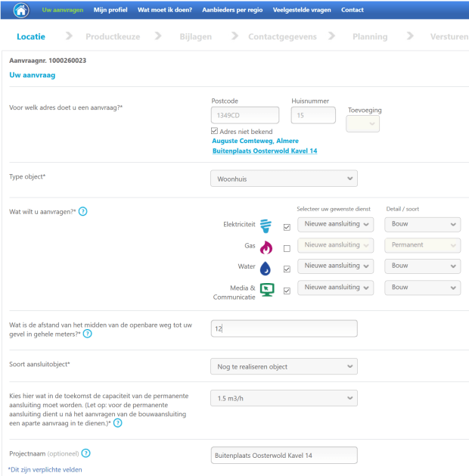
Task: Click the home icon in the navigation bar
Action: tap(20, 10)
